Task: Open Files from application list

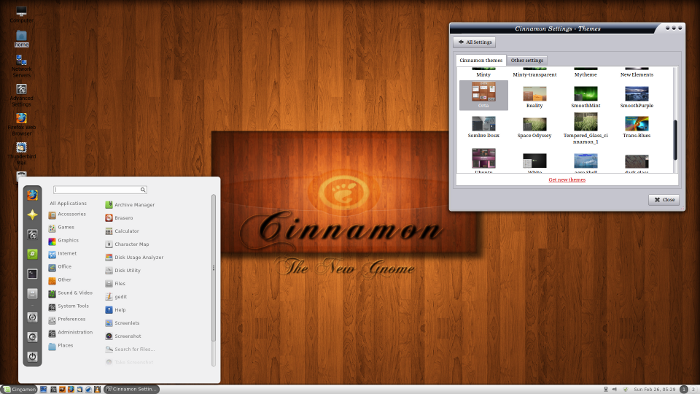Action: click(x=115, y=283)
